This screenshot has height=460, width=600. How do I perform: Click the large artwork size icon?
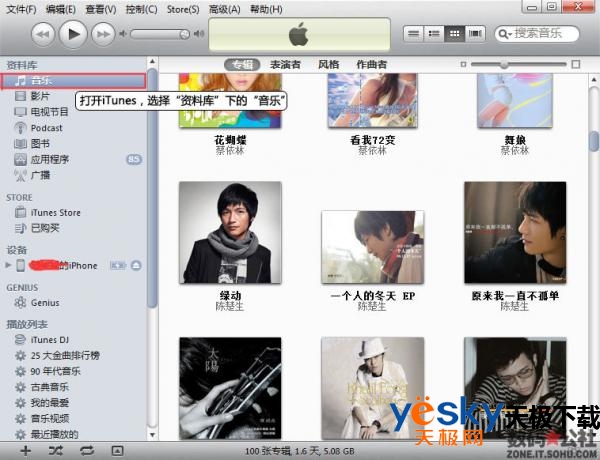click(576, 64)
